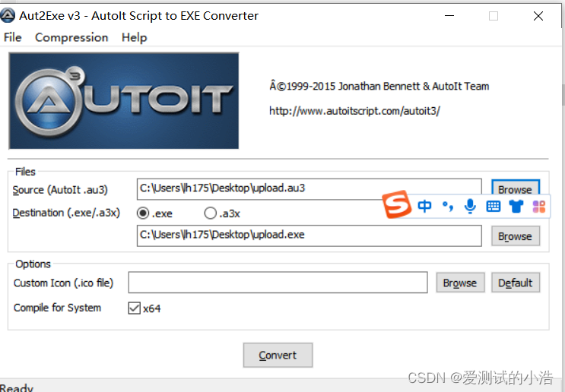Viewport: 565px width, 392px height.
Task: Close the Aut2Exe window
Action: pyautogui.click(x=538, y=16)
